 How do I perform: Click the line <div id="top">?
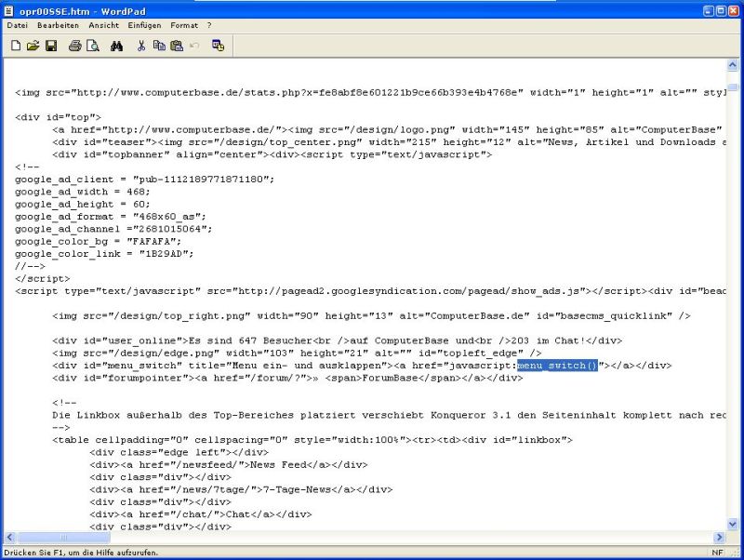58,117
